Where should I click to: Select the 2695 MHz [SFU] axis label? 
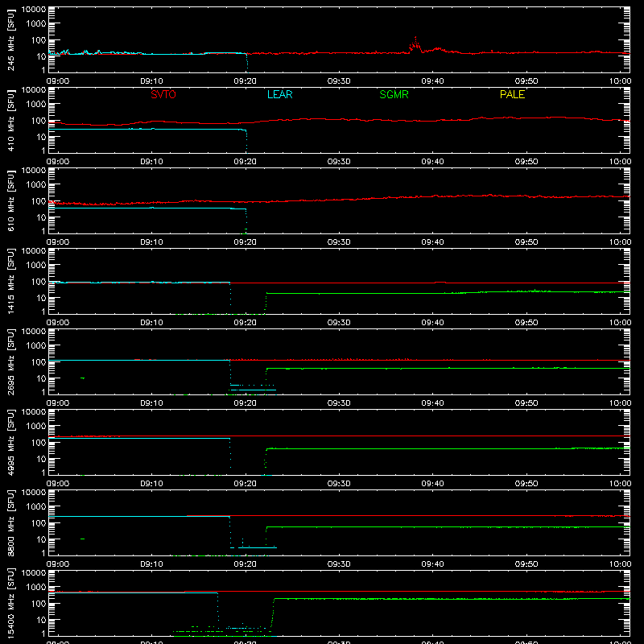point(11,362)
